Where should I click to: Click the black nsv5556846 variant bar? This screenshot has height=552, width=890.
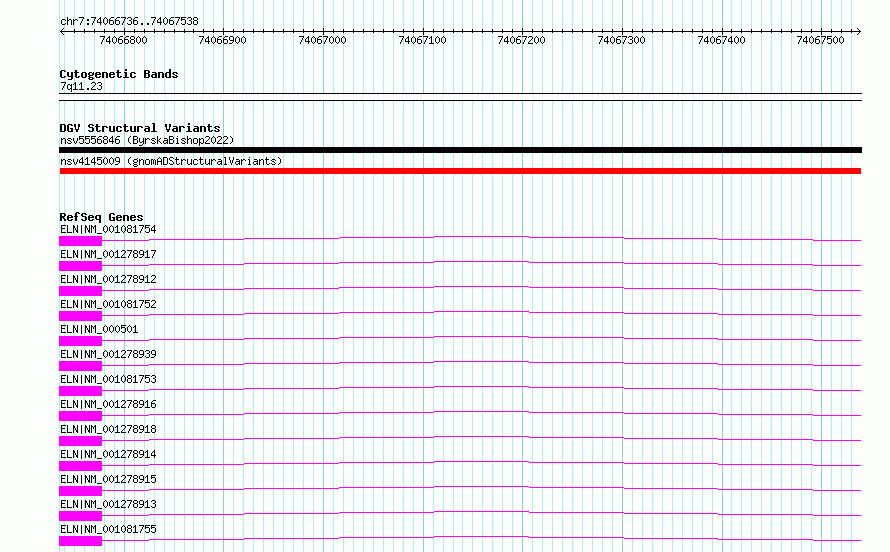click(460, 150)
